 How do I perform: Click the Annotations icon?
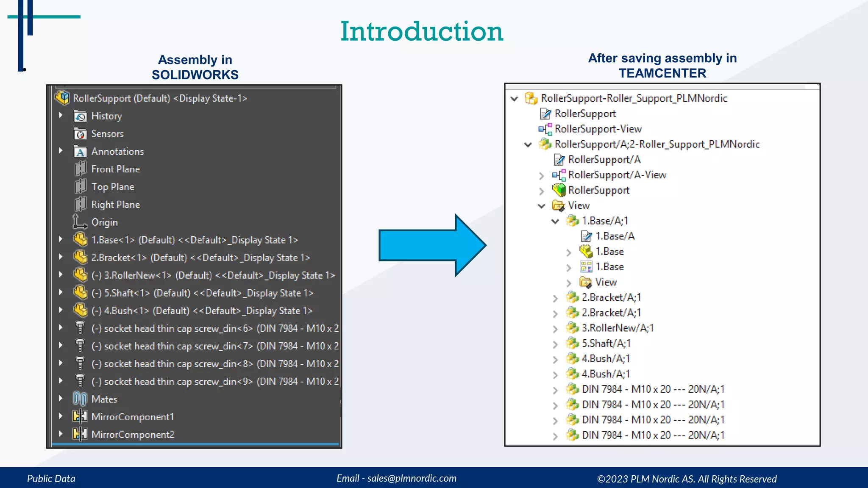pos(80,152)
